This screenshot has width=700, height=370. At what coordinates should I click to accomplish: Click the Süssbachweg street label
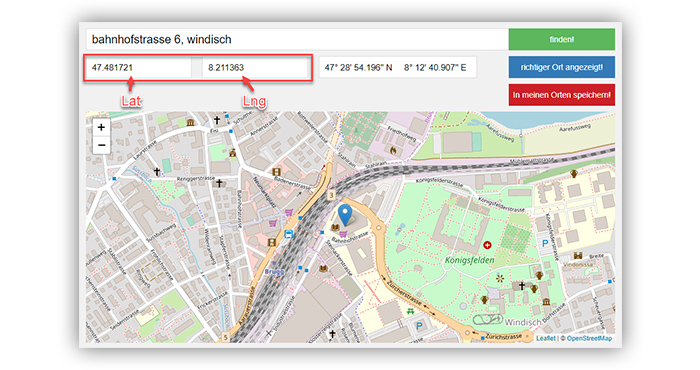(162, 233)
